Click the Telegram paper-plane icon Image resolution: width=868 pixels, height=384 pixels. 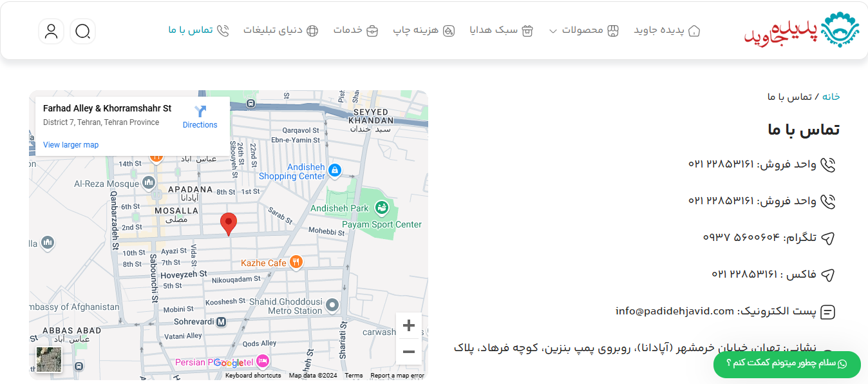tap(828, 238)
